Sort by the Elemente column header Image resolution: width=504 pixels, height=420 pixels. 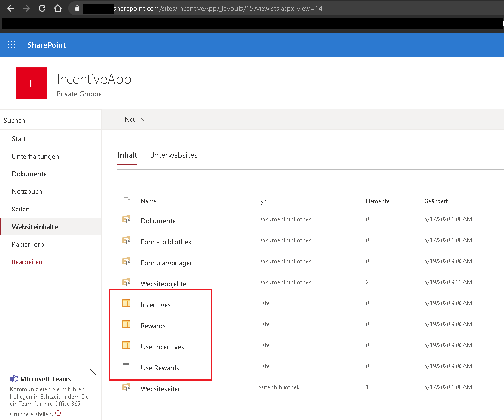[377, 201]
